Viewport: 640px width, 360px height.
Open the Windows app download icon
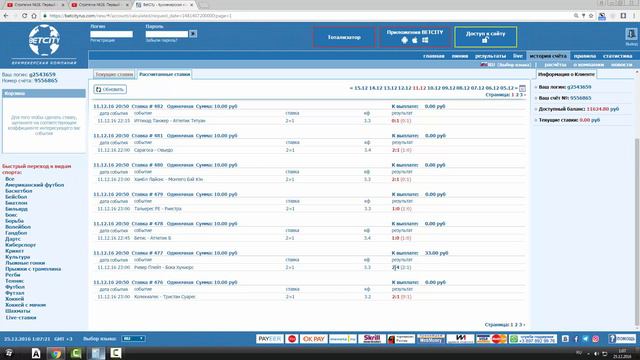coord(425,40)
